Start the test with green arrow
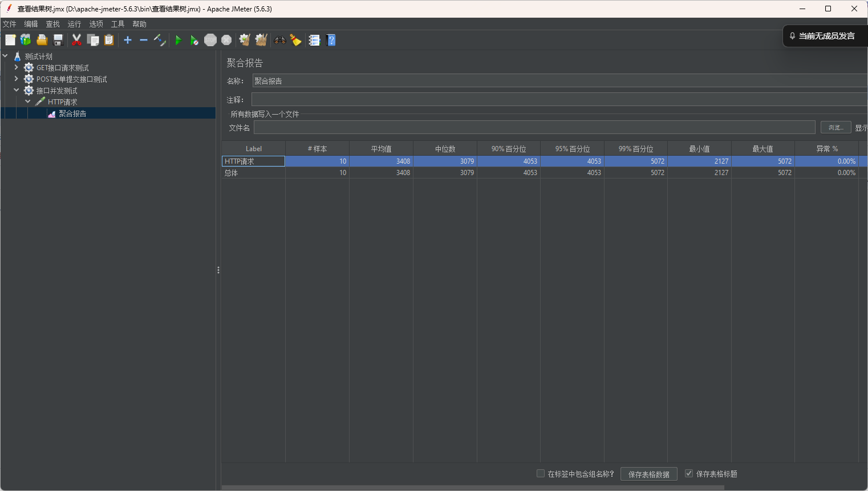 pyautogui.click(x=179, y=40)
